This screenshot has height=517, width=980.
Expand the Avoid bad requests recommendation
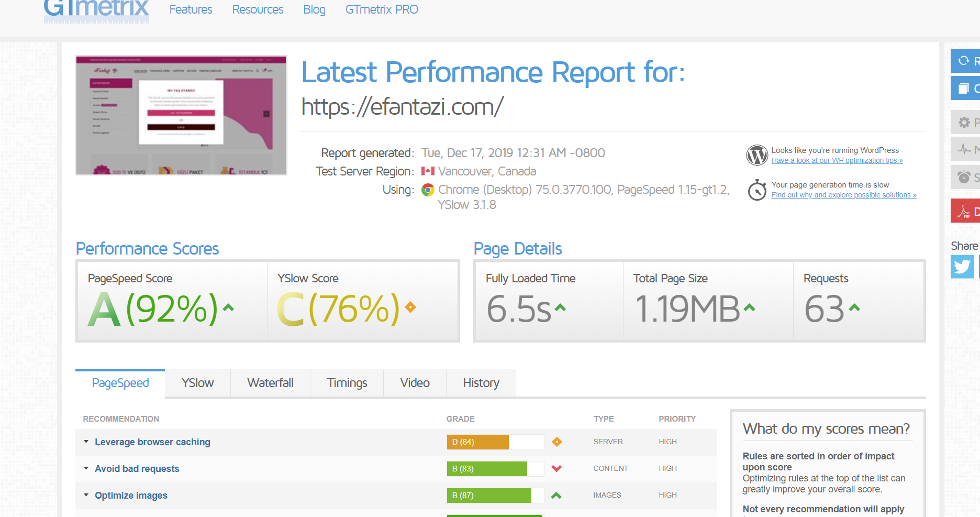[86, 468]
